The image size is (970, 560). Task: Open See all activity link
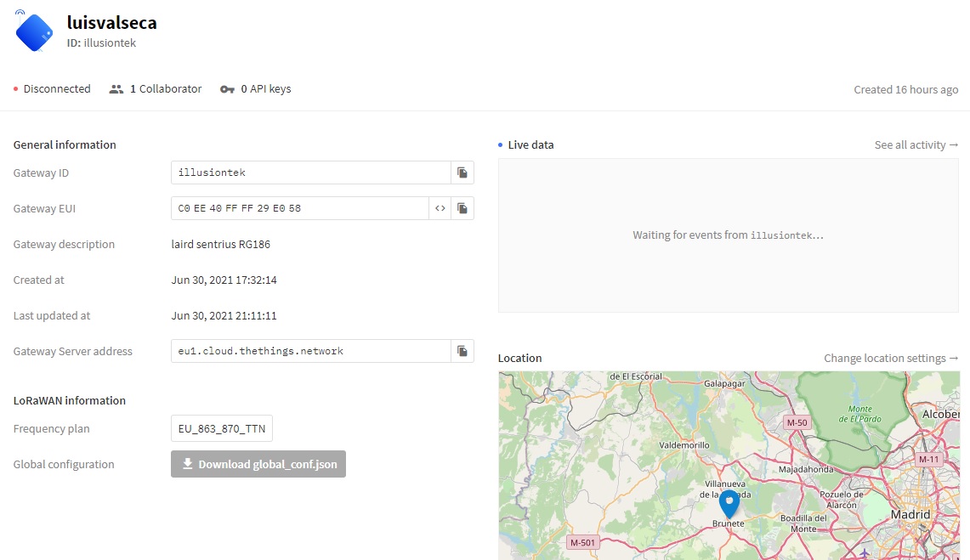pos(916,144)
